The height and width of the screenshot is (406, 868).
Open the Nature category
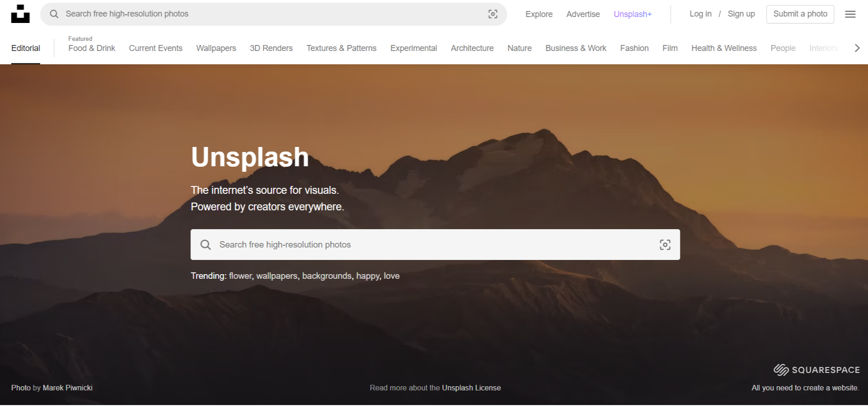point(519,48)
